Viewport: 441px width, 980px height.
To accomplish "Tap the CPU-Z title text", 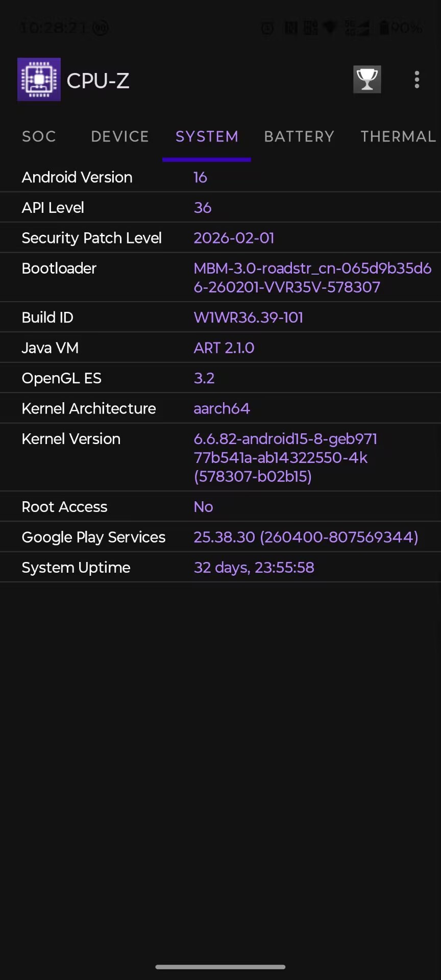I will tap(98, 81).
